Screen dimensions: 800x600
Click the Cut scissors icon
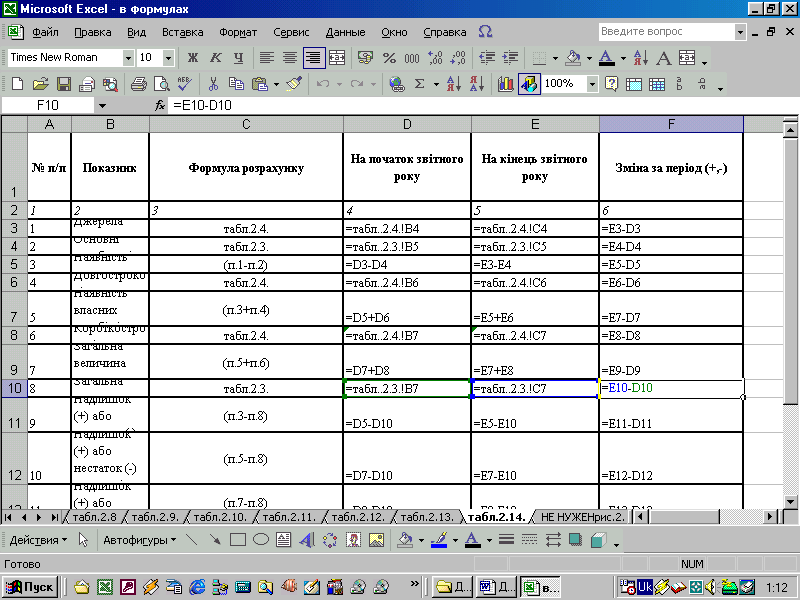click(x=213, y=84)
